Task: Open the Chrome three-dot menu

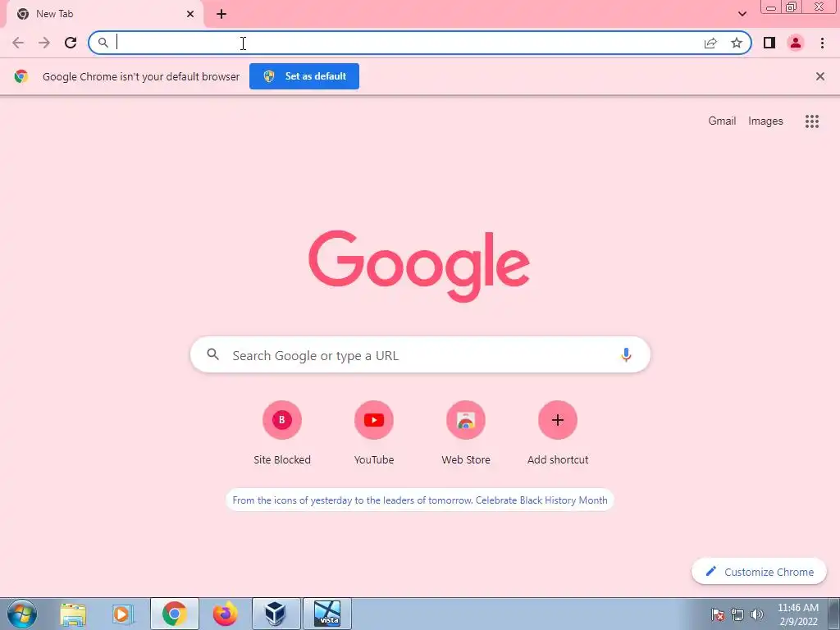Action: [822, 43]
